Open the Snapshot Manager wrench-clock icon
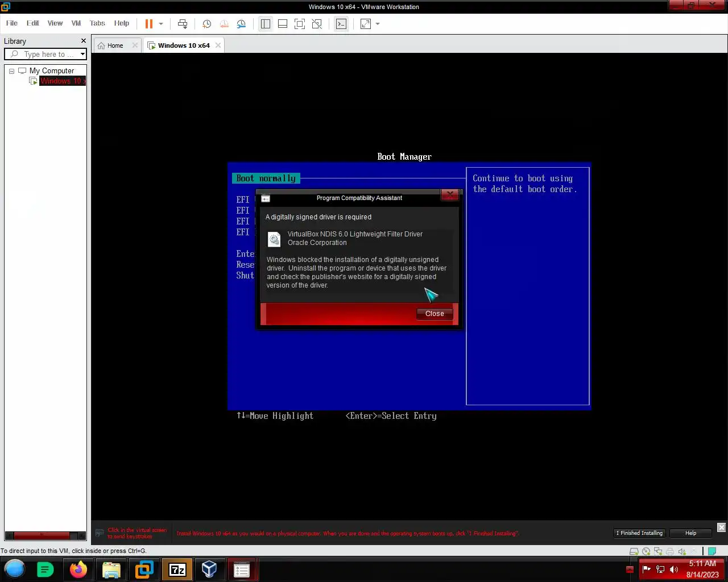728x582 pixels. (241, 24)
